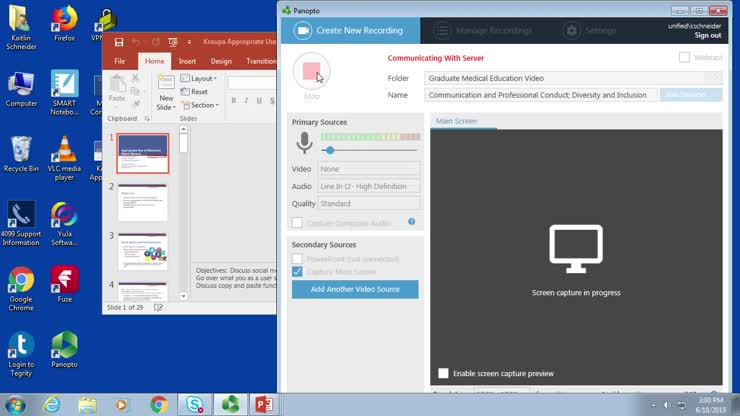Open VLC media player desktop icon

click(64, 153)
